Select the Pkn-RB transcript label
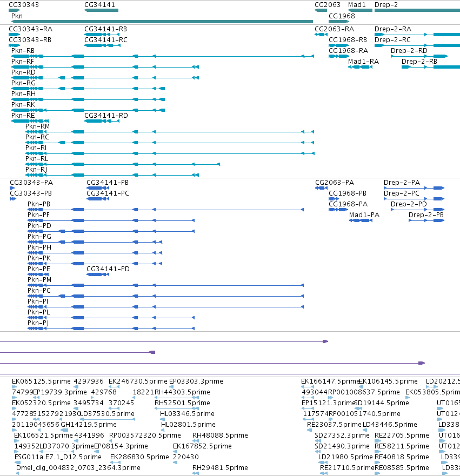This screenshot has height=476, width=460. tap(23, 50)
